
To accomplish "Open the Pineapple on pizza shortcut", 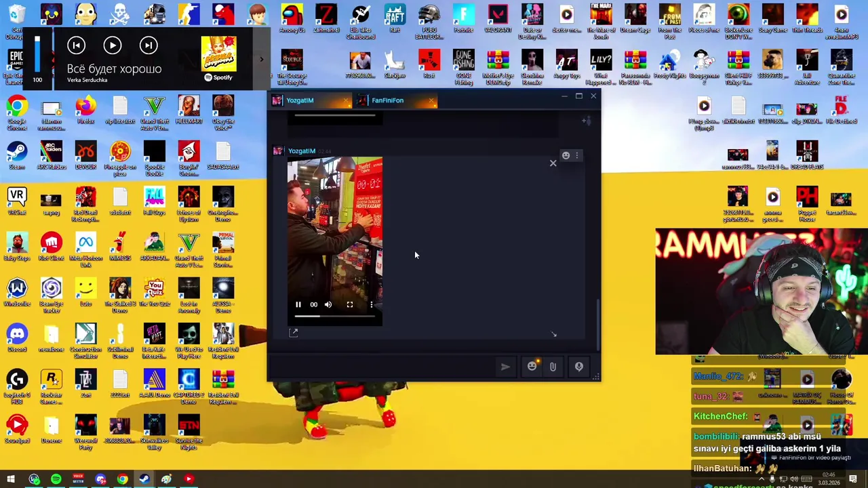I will coord(120,159).
